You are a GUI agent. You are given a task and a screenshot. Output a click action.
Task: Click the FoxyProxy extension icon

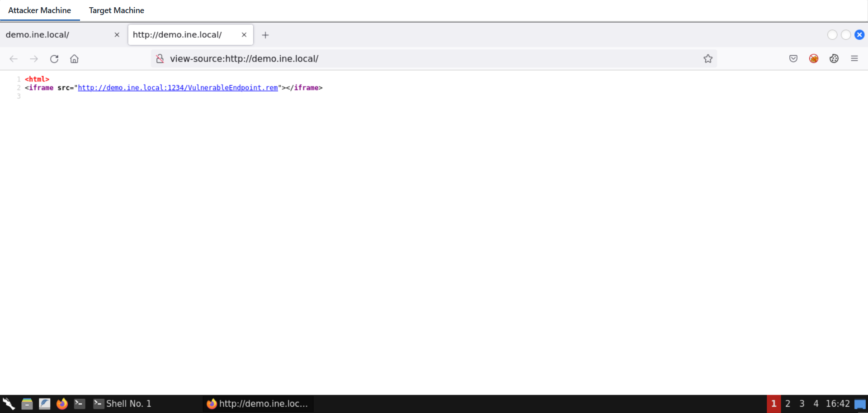click(813, 59)
